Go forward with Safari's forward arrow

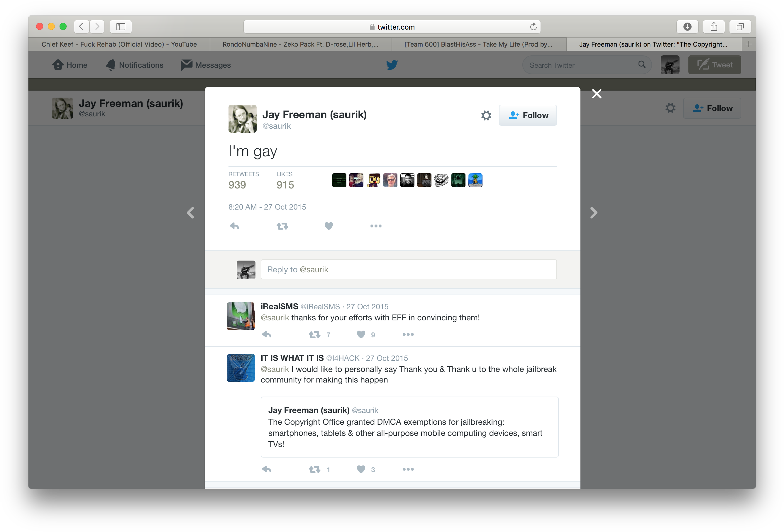click(97, 26)
